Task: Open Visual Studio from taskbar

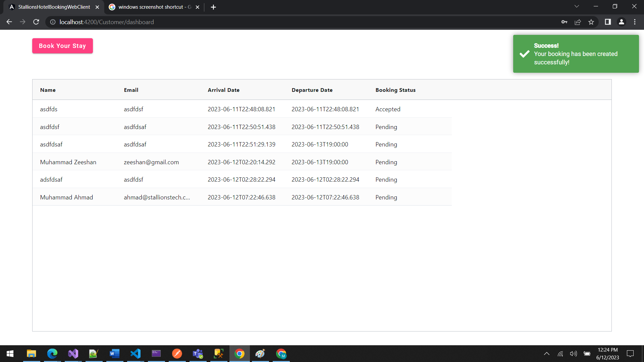Action: point(73,354)
